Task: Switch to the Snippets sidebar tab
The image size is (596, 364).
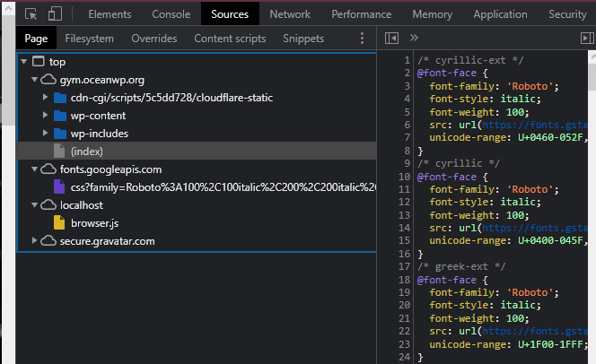Action: (303, 39)
